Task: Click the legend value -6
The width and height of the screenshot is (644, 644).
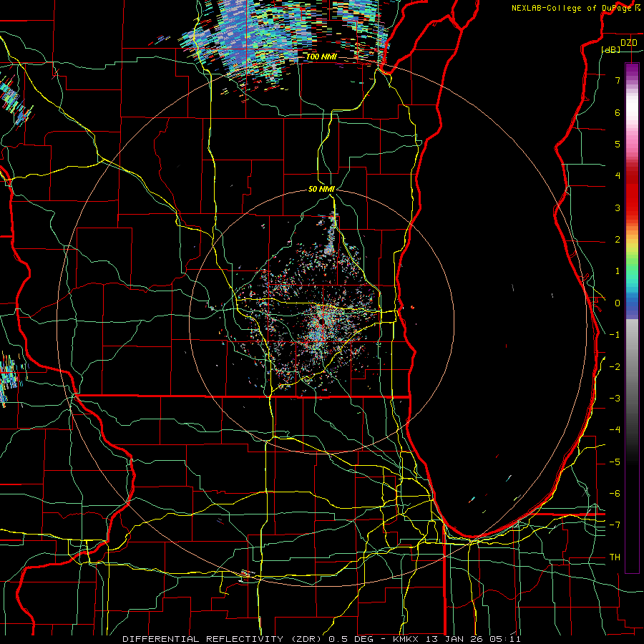Action: (615, 493)
